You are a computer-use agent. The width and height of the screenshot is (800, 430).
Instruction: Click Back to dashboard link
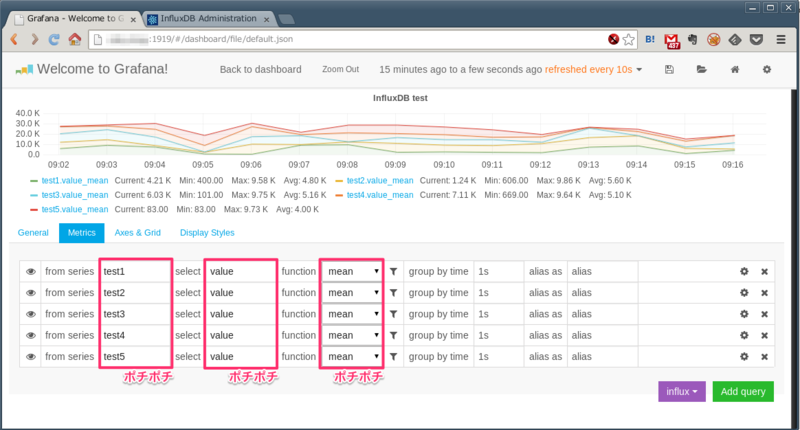tap(261, 69)
